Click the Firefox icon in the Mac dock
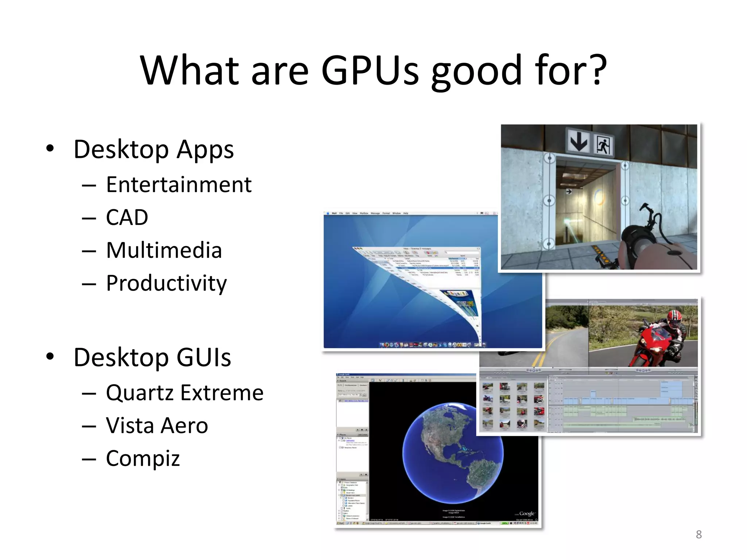Screen dimensions: 747x560 point(387,345)
